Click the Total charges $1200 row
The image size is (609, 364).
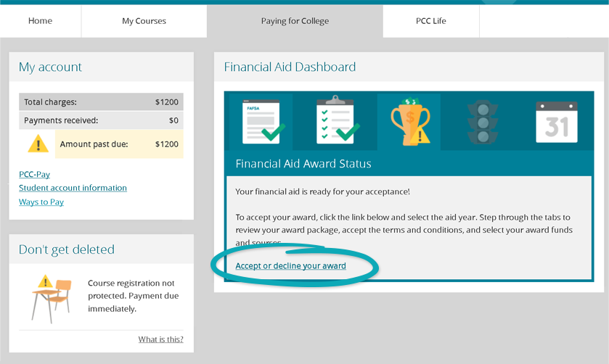click(101, 102)
